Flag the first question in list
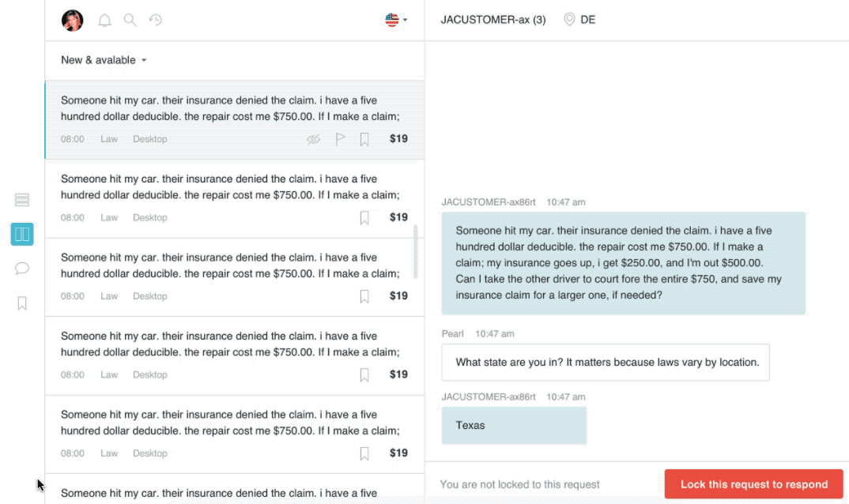This screenshot has width=849, height=504. click(x=340, y=139)
